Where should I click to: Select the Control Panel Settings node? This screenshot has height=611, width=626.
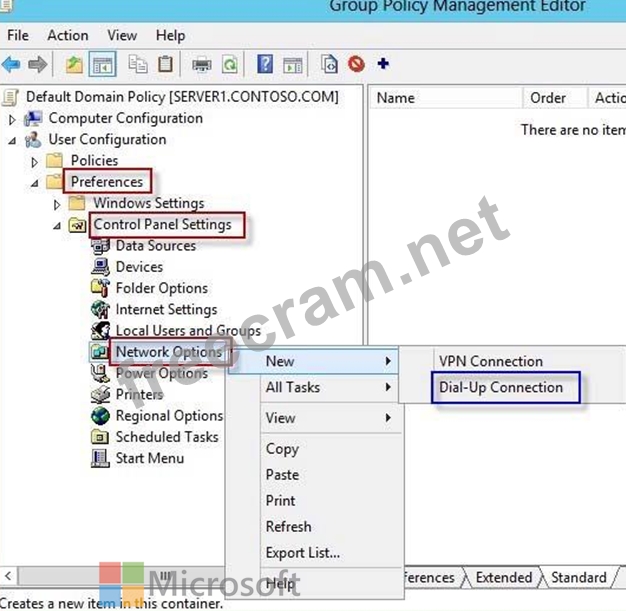162,224
